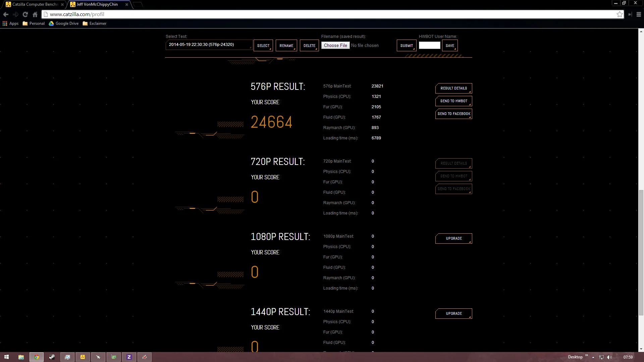Expand the Select Test dropdown

[x=209, y=45]
